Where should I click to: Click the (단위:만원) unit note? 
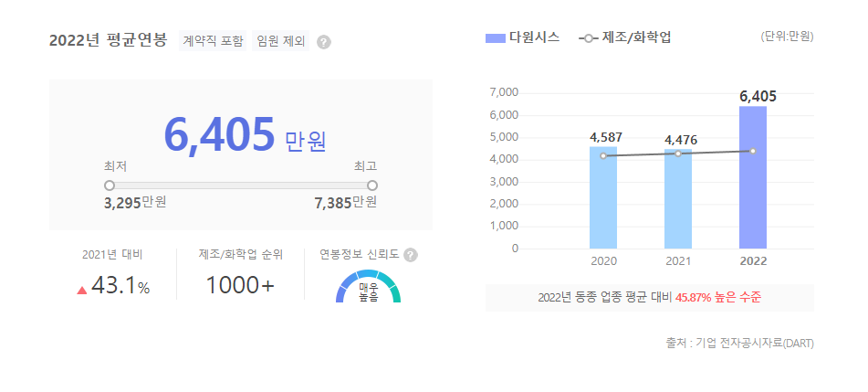coord(787,37)
